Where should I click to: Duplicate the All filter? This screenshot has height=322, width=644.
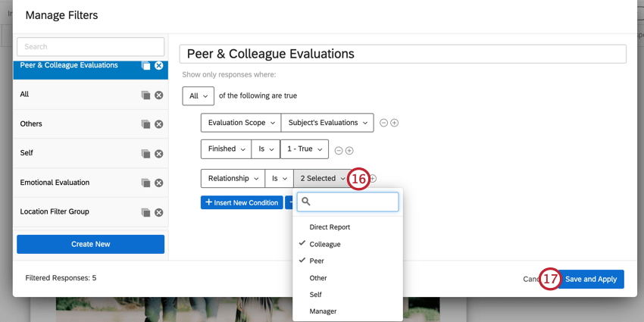(x=145, y=95)
